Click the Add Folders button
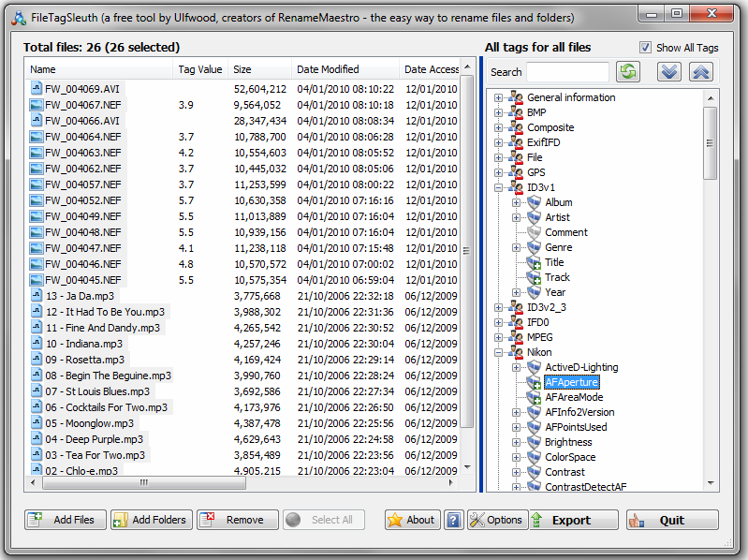Image resolution: width=748 pixels, height=560 pixels. tap(152, 520)
